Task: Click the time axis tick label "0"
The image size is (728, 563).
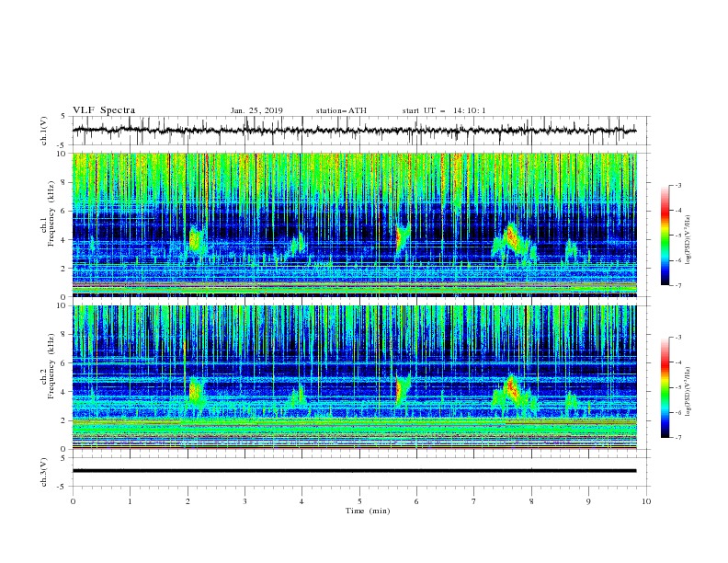Action: point(73,501)
